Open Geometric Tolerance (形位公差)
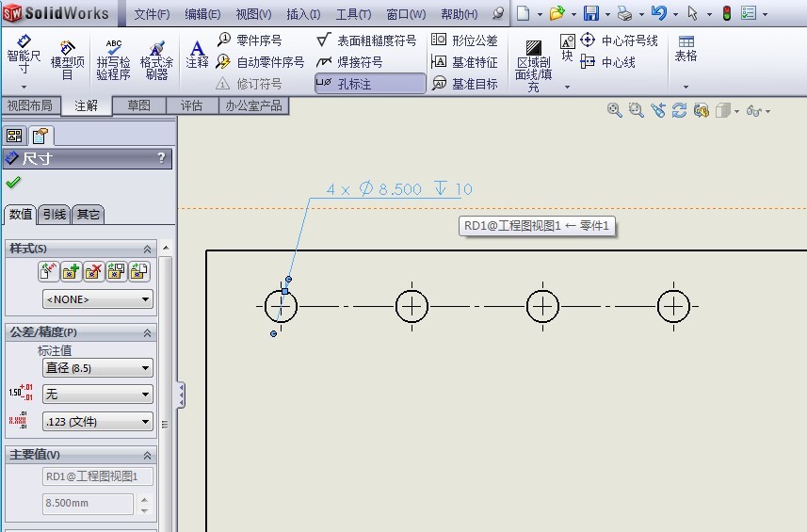The image size is (807, 532). pos(464,40)
